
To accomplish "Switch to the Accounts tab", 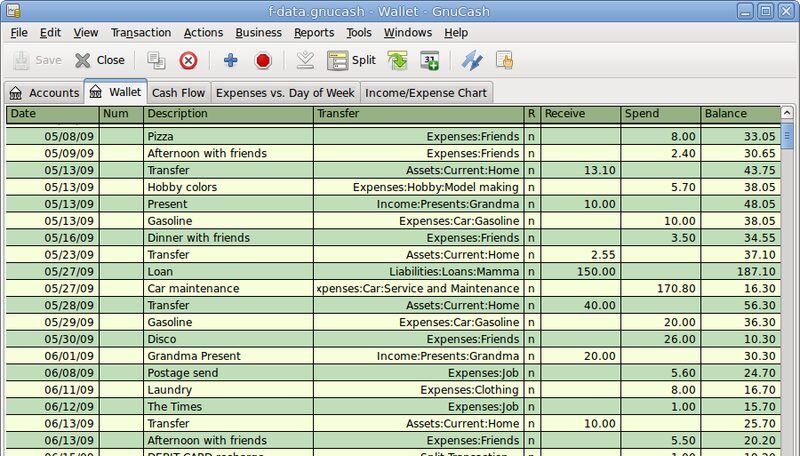I will coord(44,93).
